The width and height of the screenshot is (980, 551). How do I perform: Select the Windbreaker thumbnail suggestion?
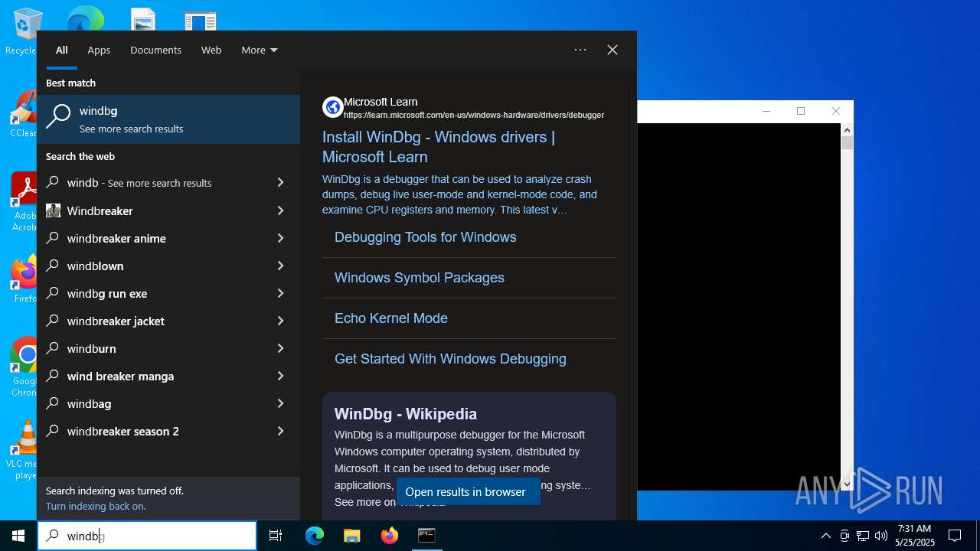pyautogui.click(x=53, y=210)
